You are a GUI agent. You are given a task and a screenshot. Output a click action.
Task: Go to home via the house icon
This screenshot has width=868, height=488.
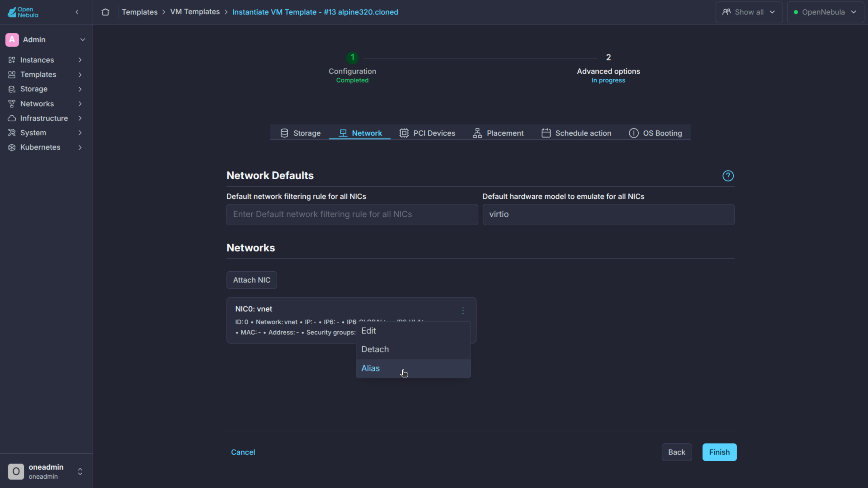click(105, 12)
